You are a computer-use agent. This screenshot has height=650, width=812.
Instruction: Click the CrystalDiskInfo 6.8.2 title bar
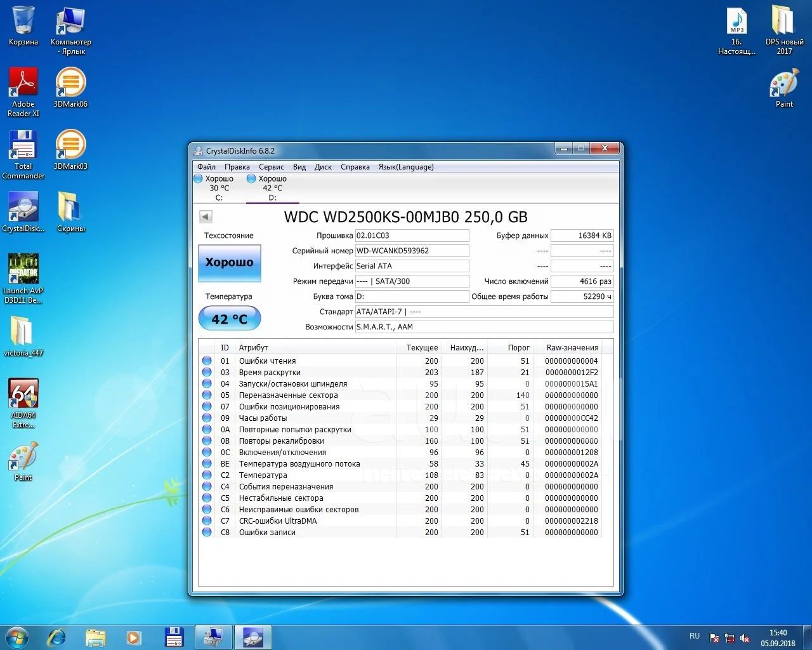click(x=372, y=150)
